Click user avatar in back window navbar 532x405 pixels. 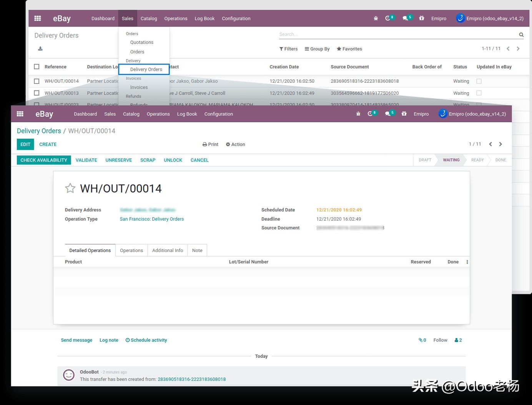pyautogui.click(x=460, y=18)
